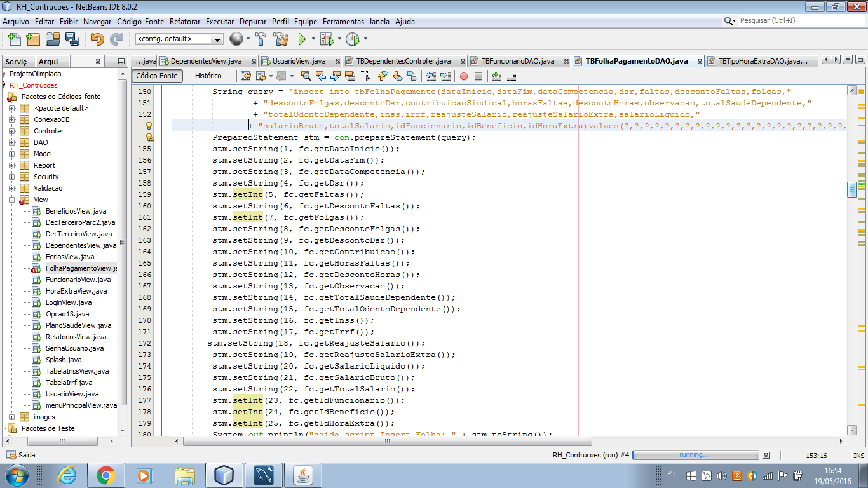
Task: Select the Histórico view button
Action: (208, 76)
